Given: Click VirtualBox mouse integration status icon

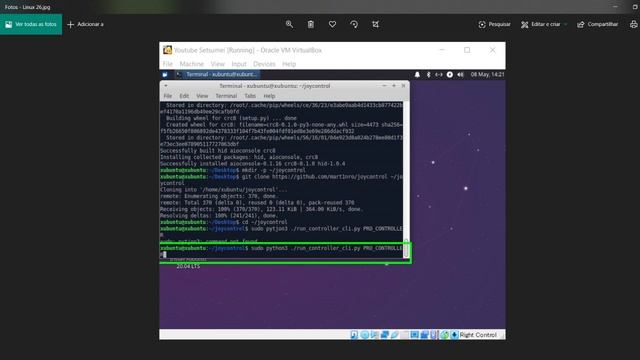Looking at the screenshot, I should pyautogui.click(x=444, y=335).
